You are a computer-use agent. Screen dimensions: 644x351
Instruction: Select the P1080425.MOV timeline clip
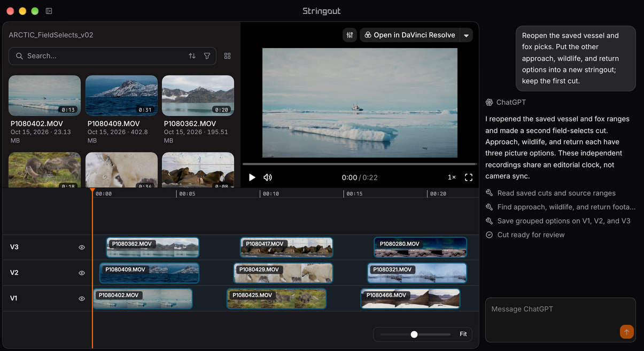pos(276,299)
